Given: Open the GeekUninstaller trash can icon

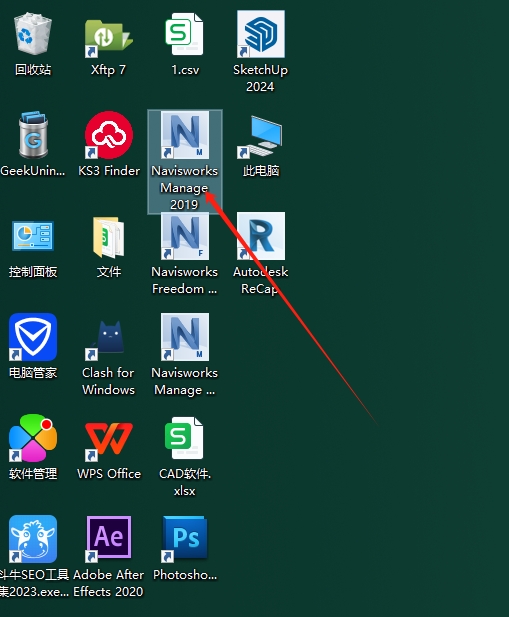Looking at the screenshot, I should point(33,135).
